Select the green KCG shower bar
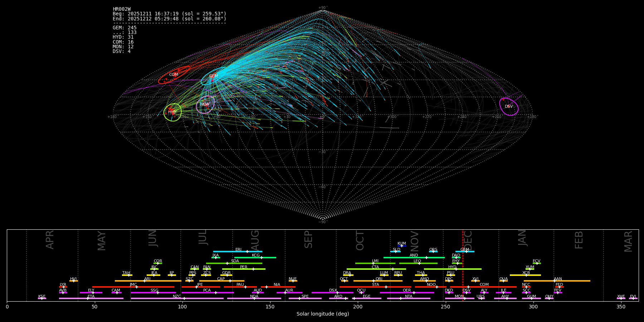Screen dimensions: 644x322 [255, 257]
